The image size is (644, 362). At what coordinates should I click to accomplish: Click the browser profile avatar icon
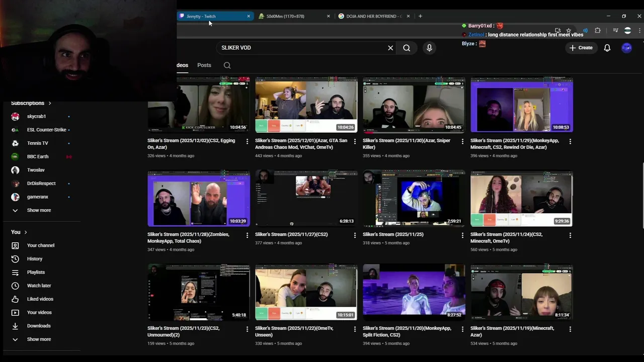[627, 31]
